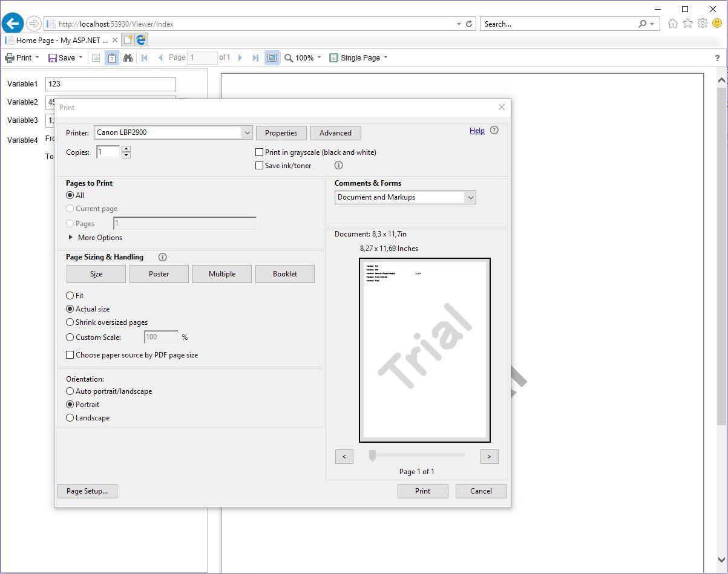Select the Multiple sizing button

222,274
